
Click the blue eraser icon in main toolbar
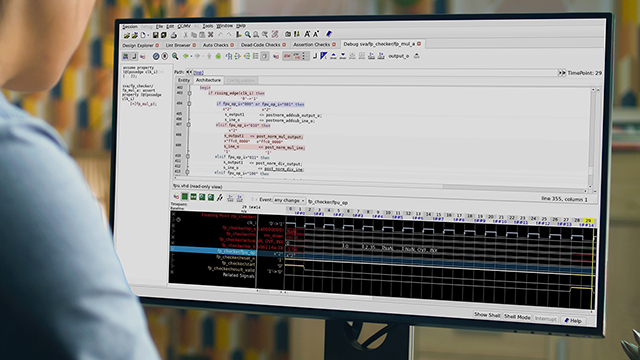click(329, 34)
